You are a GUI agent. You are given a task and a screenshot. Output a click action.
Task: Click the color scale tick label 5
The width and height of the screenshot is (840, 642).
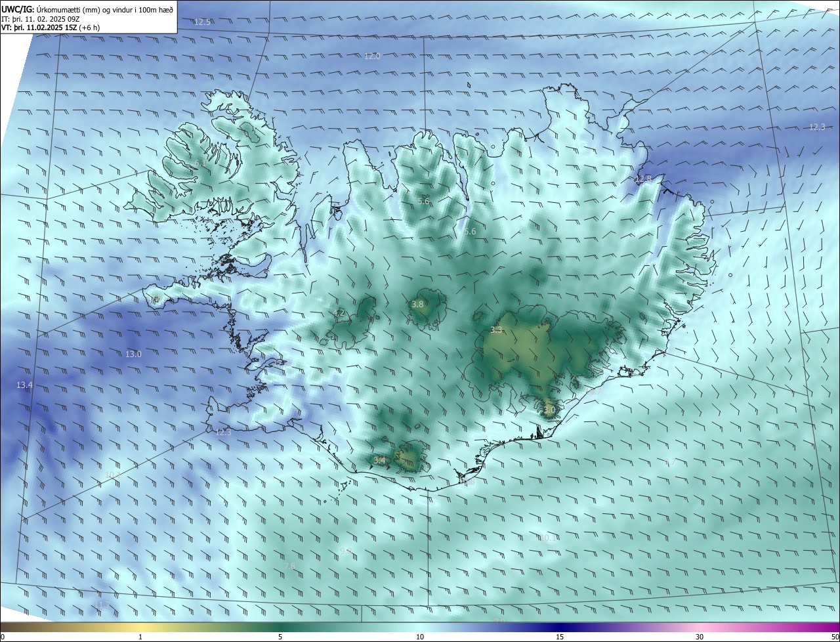point(280,637)
